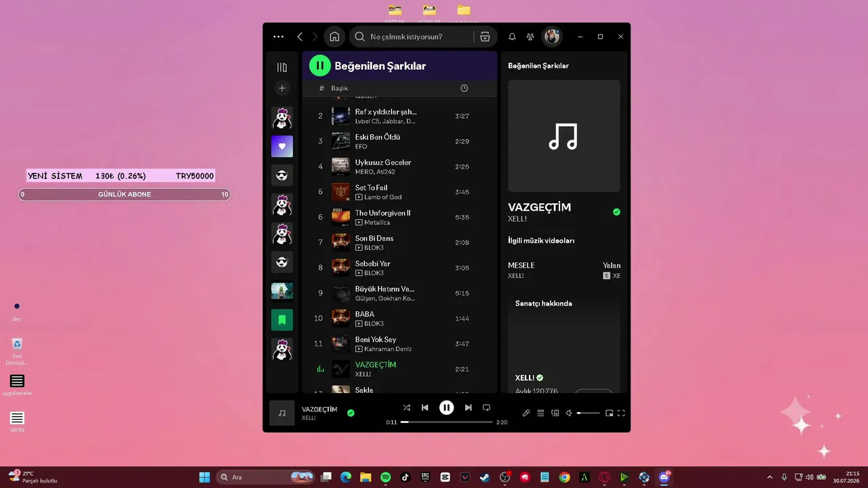Click the taskbar 'Ara' search box
This screenshot has height=488, width=868.
(x=267, y=477)
